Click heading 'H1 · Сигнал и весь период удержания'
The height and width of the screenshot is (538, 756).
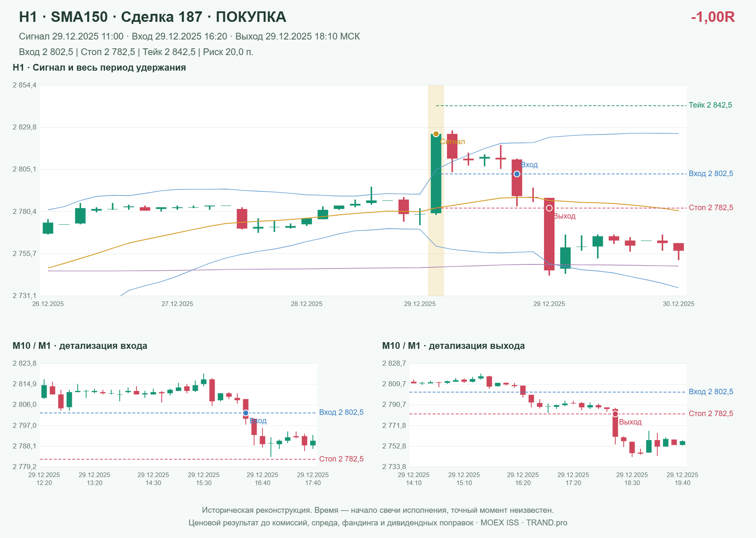point(99,68)
